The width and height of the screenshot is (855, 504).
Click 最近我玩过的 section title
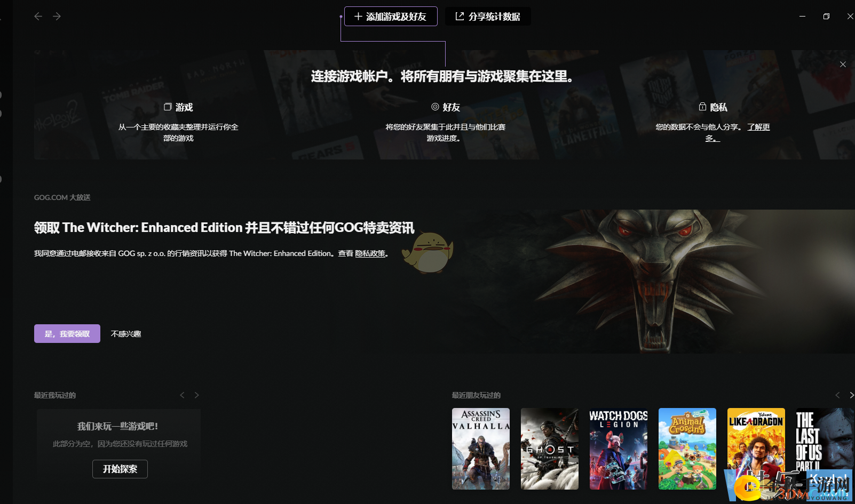click(55, 395)
